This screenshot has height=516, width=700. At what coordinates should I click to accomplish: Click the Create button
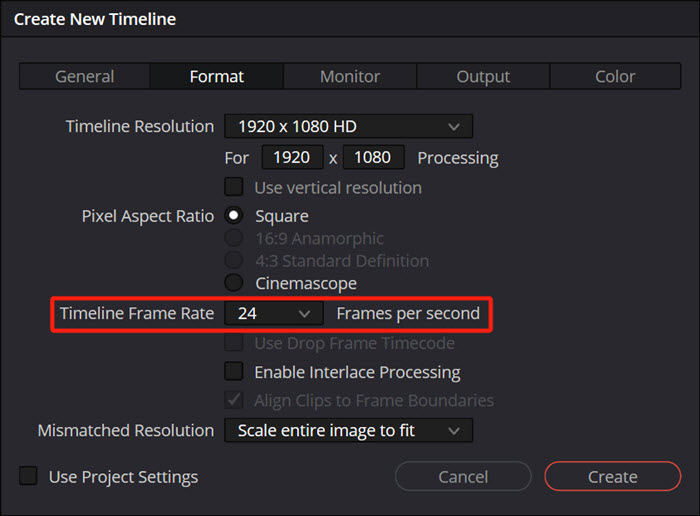pyautogui.click(x=612, y=476)
